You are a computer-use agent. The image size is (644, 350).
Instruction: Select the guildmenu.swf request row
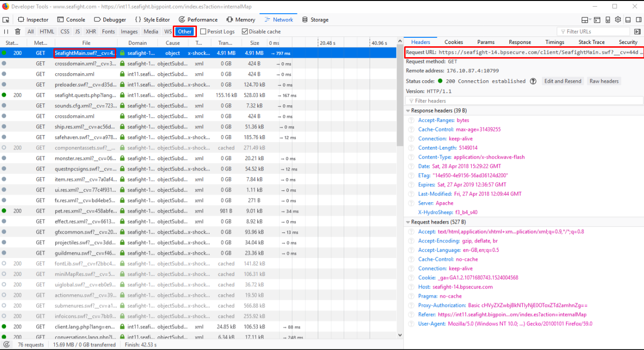click(198, 253)
